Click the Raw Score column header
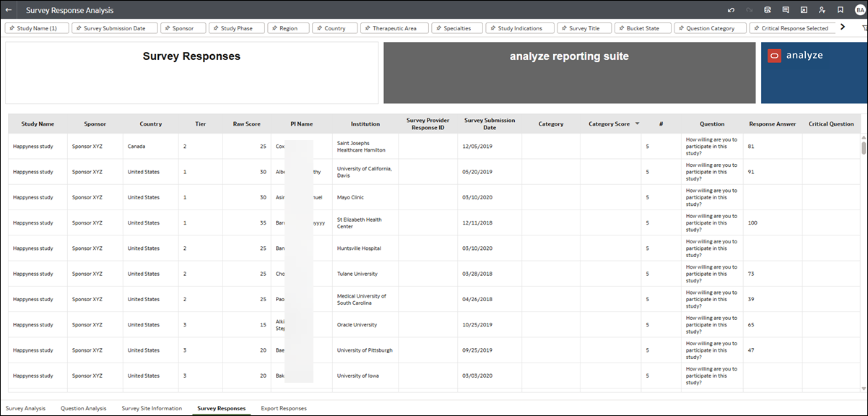868x416 pixels. tap(246, 123)
